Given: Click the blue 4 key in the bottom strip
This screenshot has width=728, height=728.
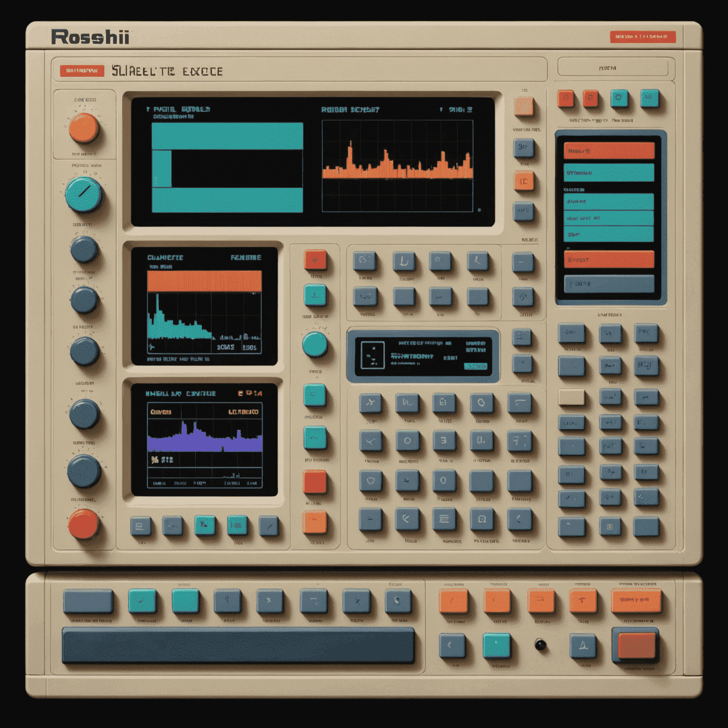Looking at the screenshot, I should [x=227, y=601].
